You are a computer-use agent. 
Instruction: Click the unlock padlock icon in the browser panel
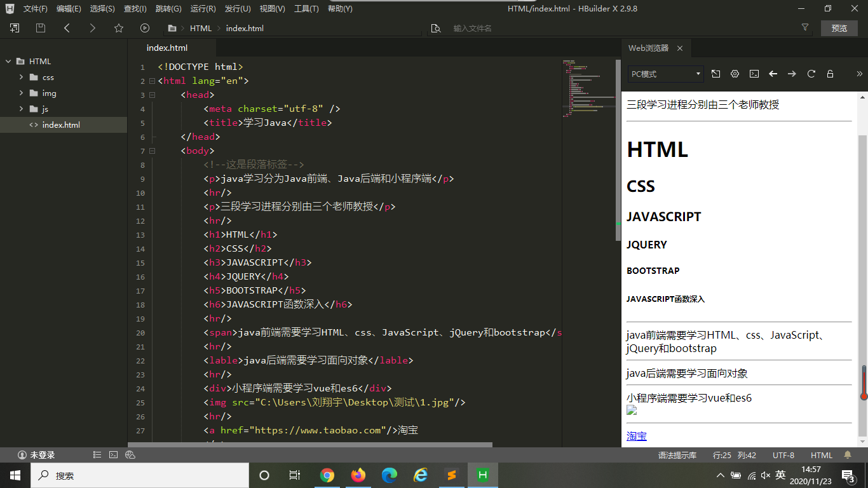coord(830,74)
